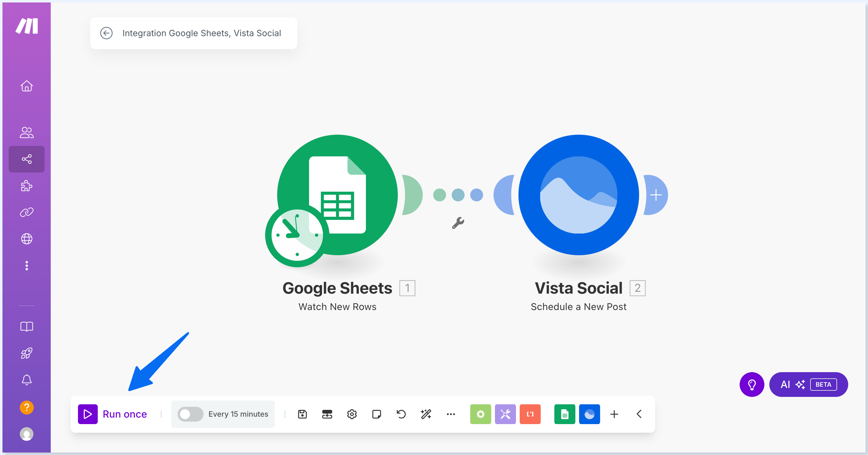Open the lightbulb explain-flow button
This screenshot has height=455, width=868.
pyautogui.click(x=752, y=384)
